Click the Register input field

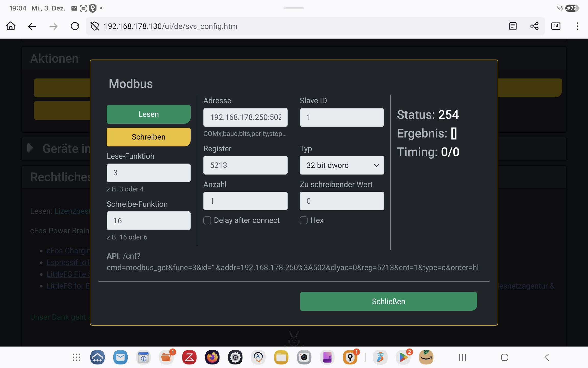(245, 165)
